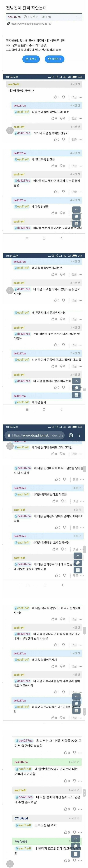Open the browser three-dot menu next to address bar
This screenshot has width=88, height=868.
79,435
